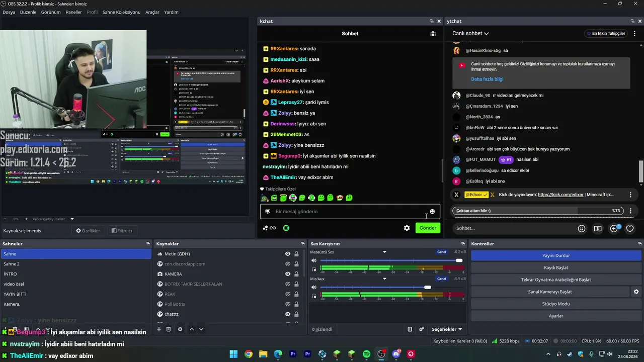Open the Görünüm menu

(x=51, y=12)
